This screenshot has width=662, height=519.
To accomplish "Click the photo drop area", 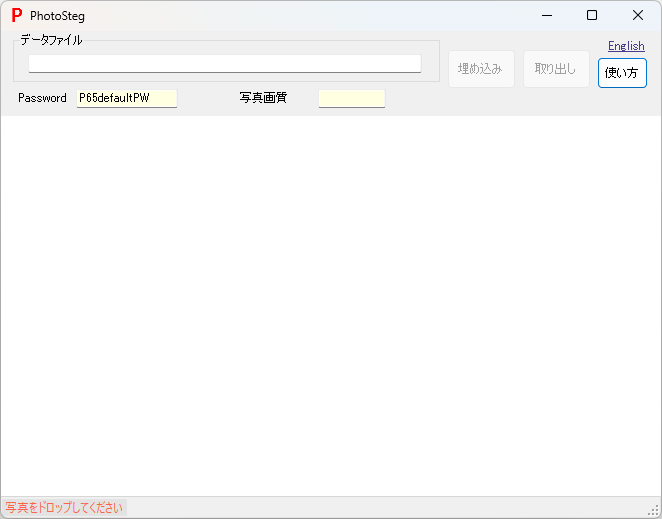I will [331, 306].
